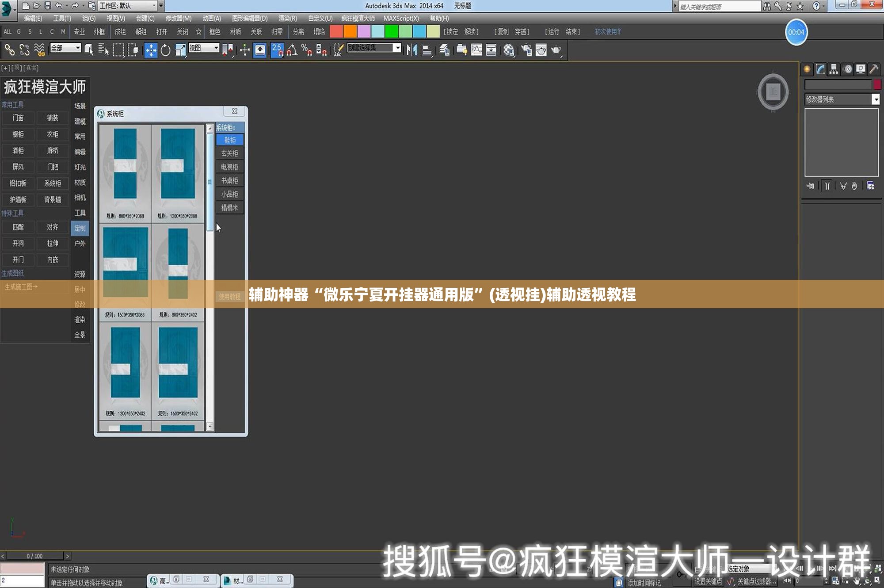This screenshot has width=884, height=588.
Task: Click the teapot Render icon
Action: coord(556,50)
